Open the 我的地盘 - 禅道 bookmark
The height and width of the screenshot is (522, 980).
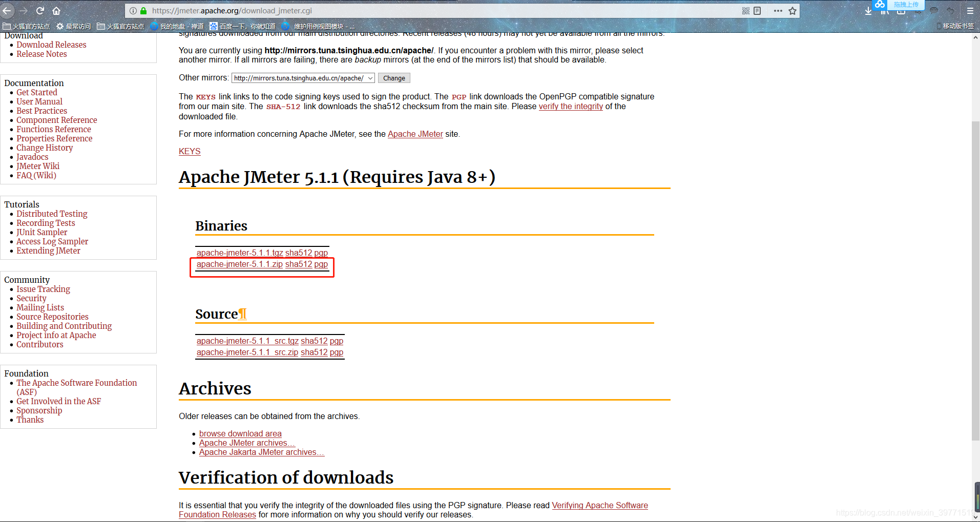pos(177,26)
